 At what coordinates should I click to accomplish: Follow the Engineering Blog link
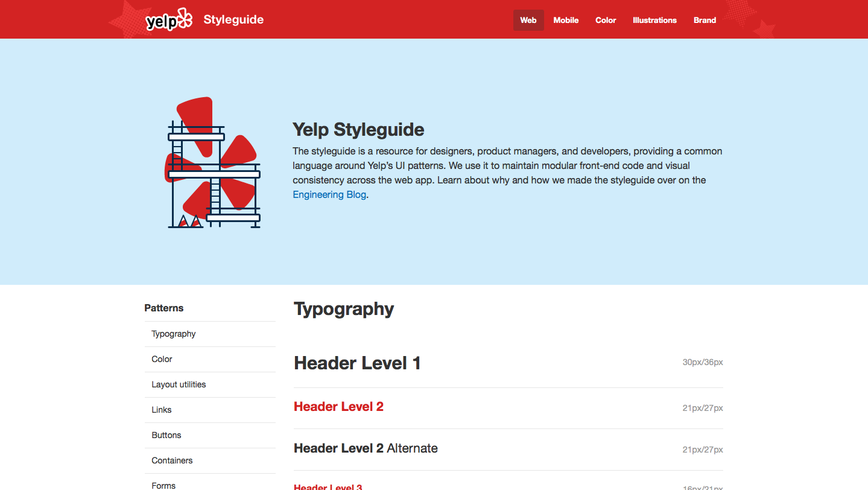pyautogui.click(x=329, y=194)
